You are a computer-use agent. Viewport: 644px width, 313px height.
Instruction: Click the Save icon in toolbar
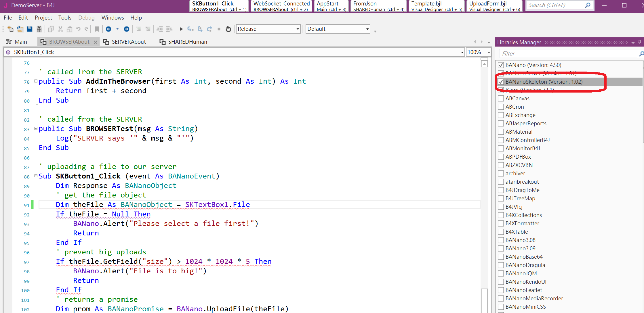click(x=30, y=29)
